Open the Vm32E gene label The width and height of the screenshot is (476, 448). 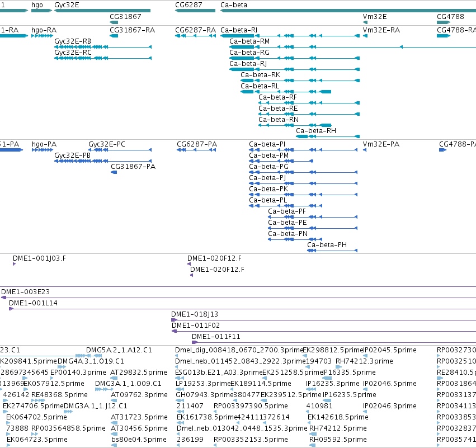375,16
